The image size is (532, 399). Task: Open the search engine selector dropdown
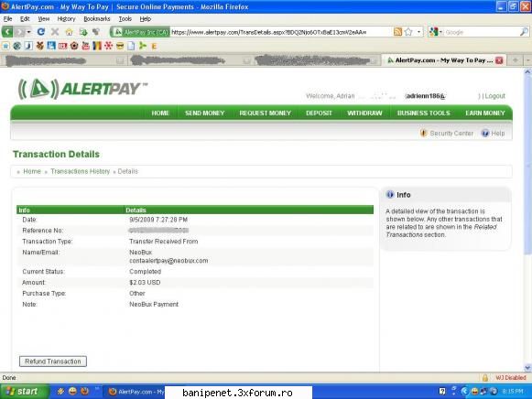(x=436, y=32)
